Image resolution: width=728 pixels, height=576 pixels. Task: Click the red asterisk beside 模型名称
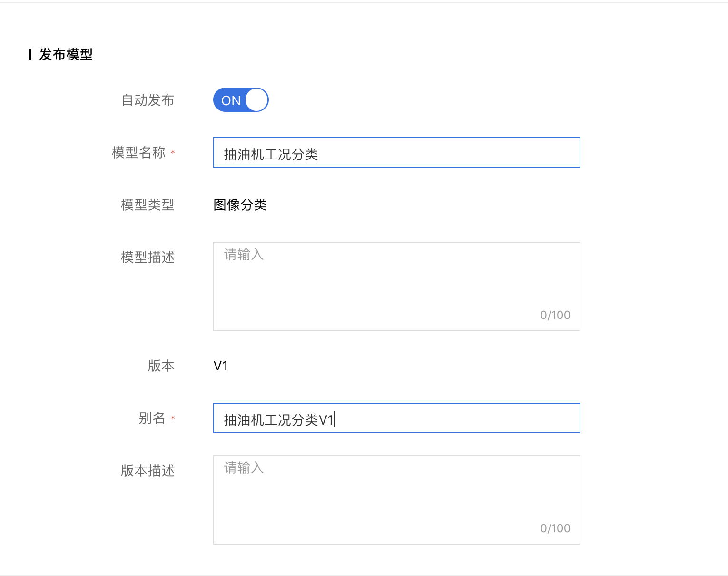tap(173, 152)
